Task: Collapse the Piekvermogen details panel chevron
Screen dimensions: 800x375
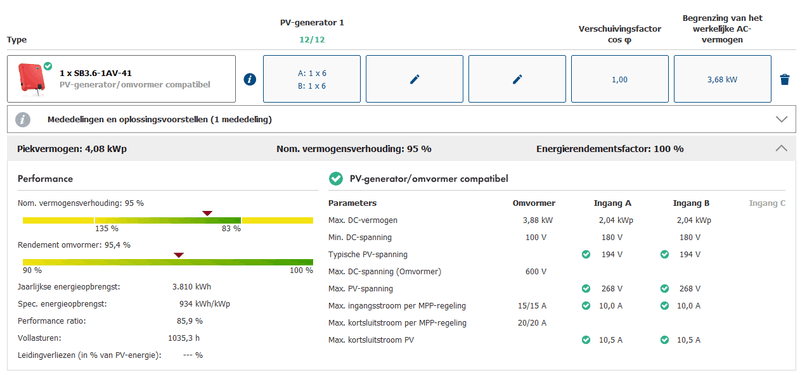Action: 781,148
